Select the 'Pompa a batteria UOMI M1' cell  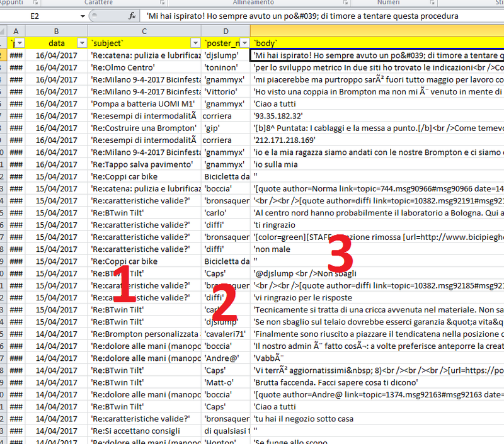(144, 104)
